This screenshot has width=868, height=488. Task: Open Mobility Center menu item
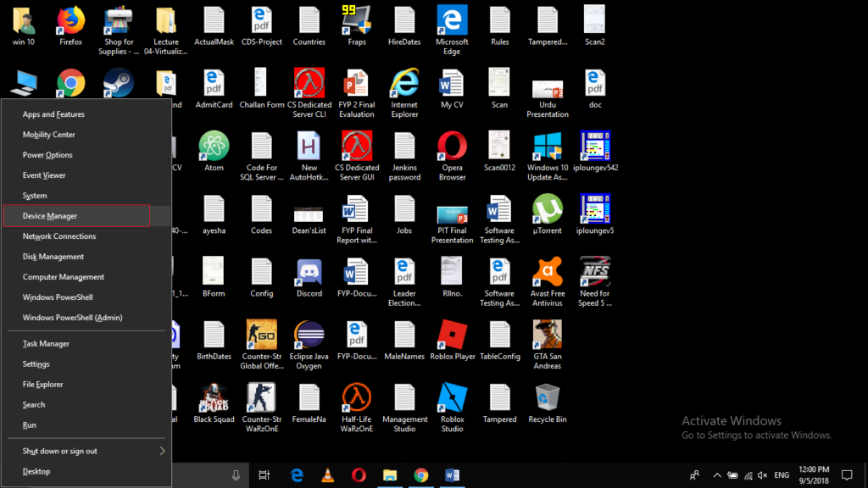(86, 135)
